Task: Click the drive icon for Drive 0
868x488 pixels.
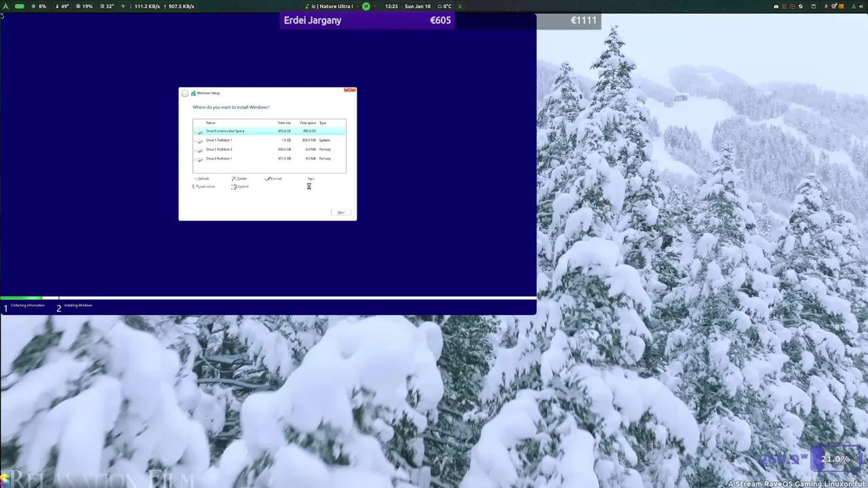Action: (x=199, y=131)
